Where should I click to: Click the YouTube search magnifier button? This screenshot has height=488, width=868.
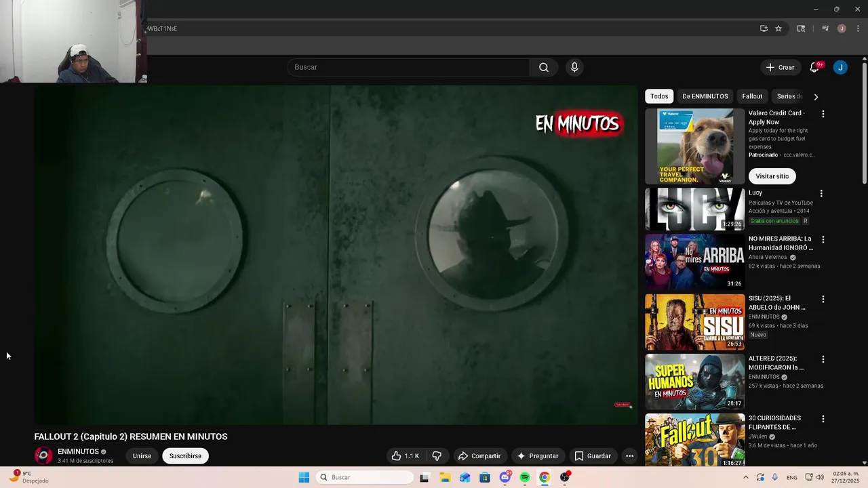point(544,67)
